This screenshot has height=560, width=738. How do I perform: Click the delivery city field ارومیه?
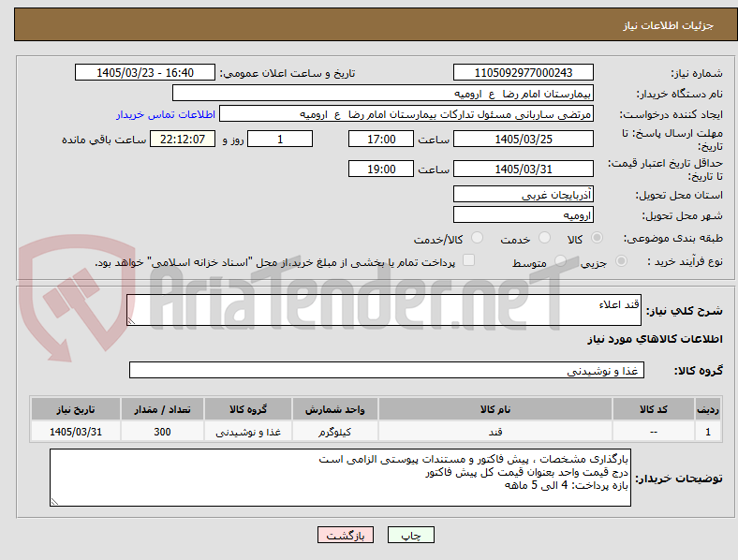pyautogui.click(x=523, y=214)
